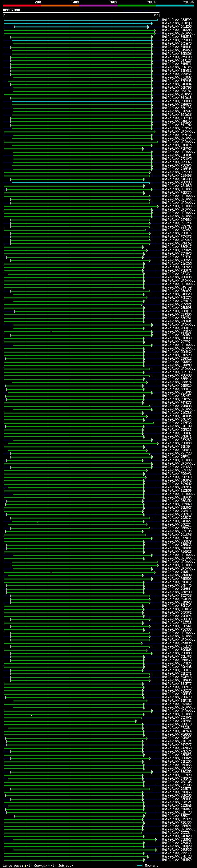Select hit label UniRef100_Q1D984
Screen dimensions: 197x868
point(177,721)
